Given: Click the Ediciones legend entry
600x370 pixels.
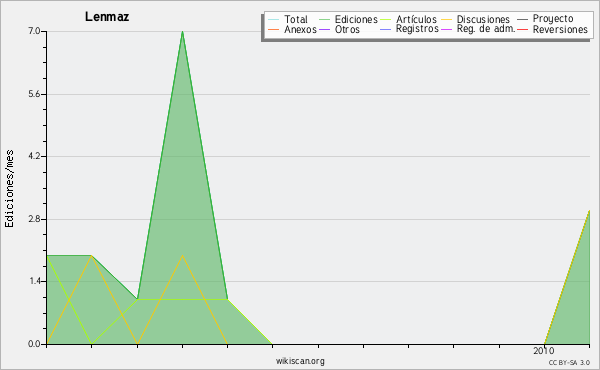Looking at the screenshot, I should point(356,19).
